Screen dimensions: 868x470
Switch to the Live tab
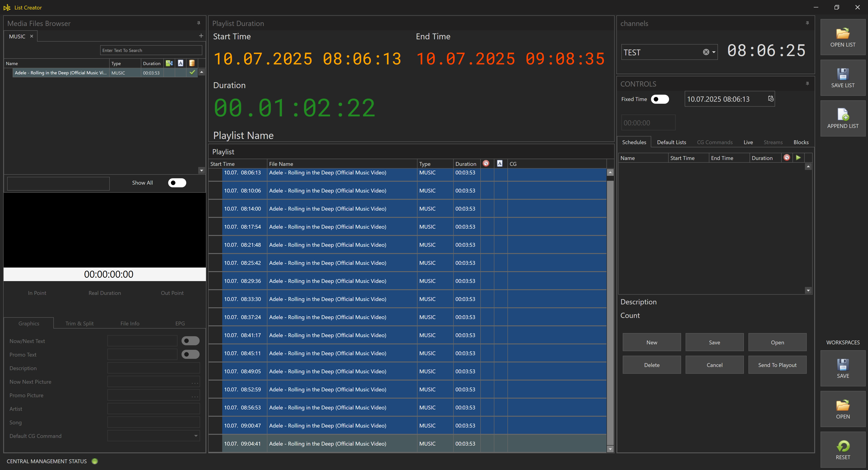(x=748, y=142)
